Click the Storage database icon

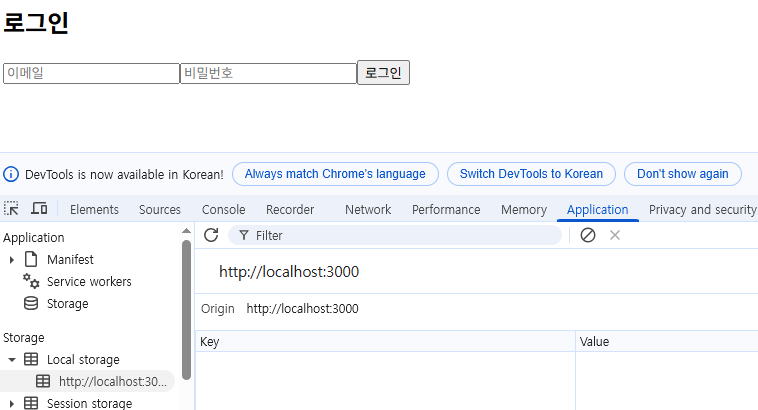(x=31, y=303)
